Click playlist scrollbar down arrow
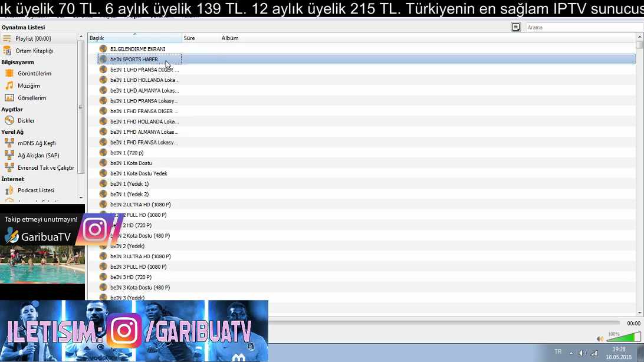 click(x=639, y=312)
